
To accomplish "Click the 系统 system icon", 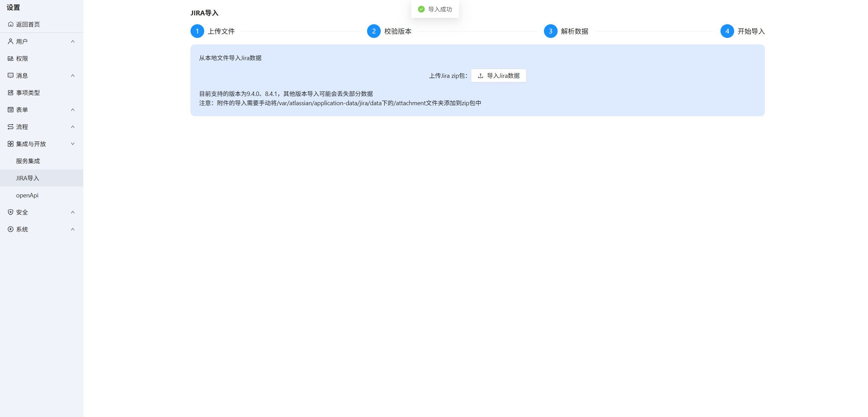I will point(11,229).
